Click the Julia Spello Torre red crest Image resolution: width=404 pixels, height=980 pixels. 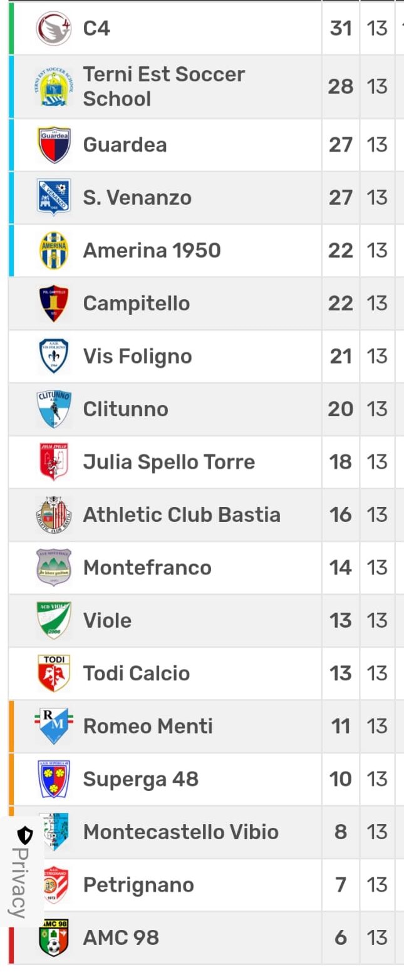[54, 462]
